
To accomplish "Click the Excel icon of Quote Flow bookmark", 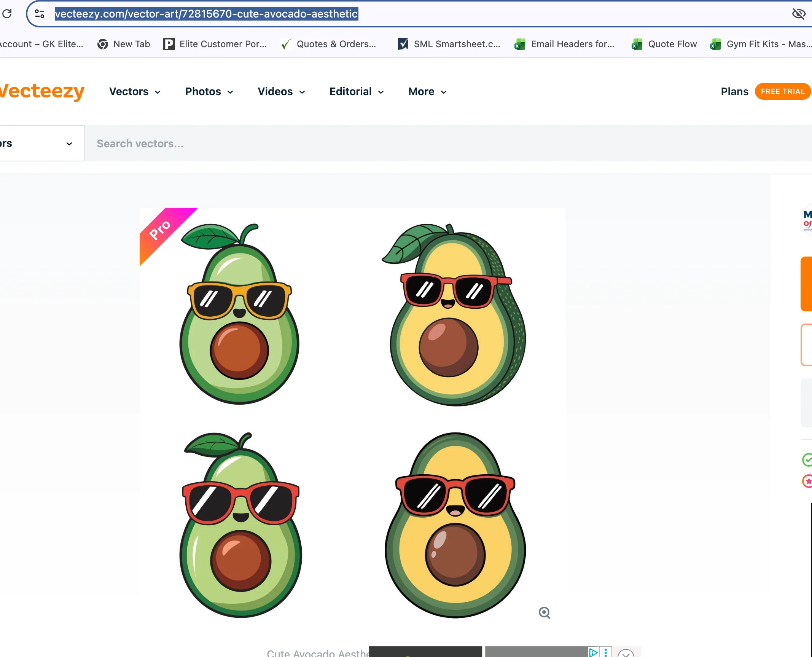I will click(637, 44).
